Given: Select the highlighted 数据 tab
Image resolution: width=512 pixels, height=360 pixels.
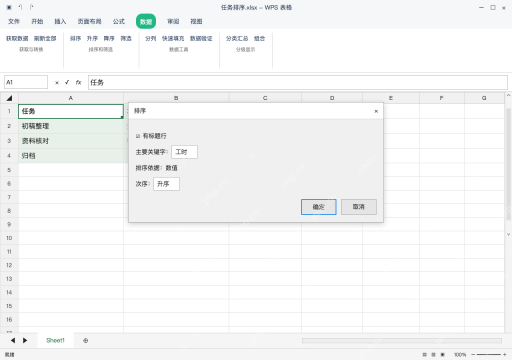Looking at the screenshot, I should [146, 22].
